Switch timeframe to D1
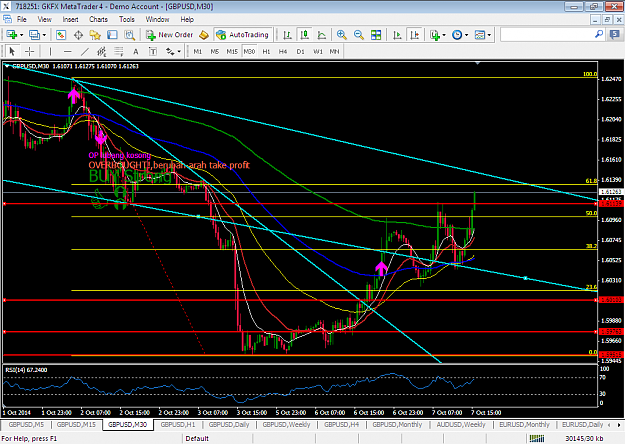The height and width of the screenshot is (444, 625). coord(300,51)
